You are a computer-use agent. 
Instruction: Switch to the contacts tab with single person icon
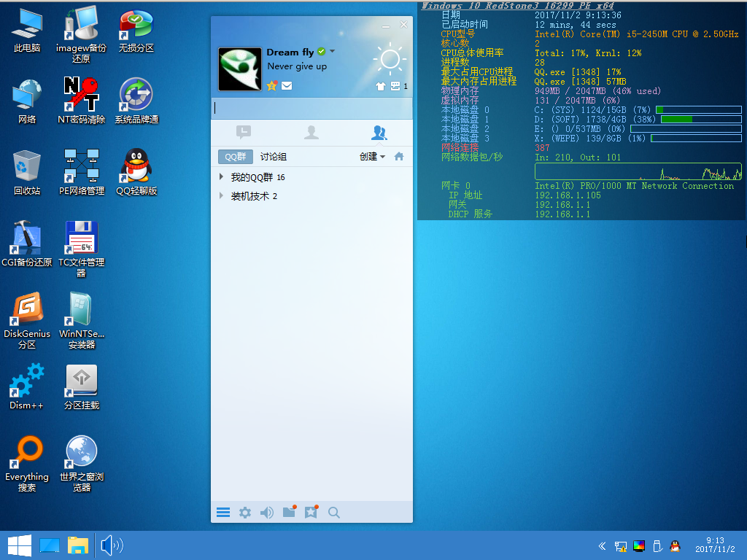coord(311,132)
